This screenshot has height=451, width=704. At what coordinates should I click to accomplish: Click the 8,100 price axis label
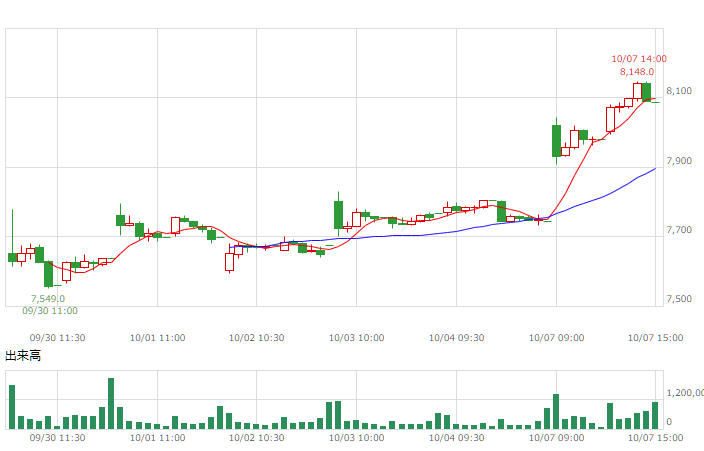click(679, 91)
